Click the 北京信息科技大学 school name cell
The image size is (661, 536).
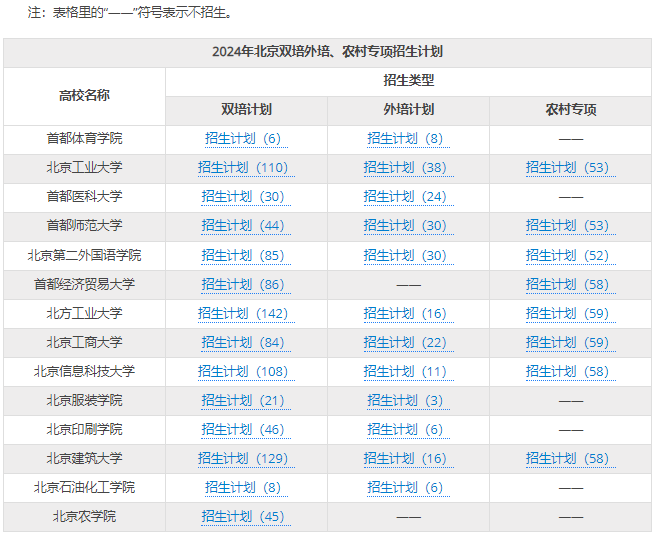[x=84, y=372]
